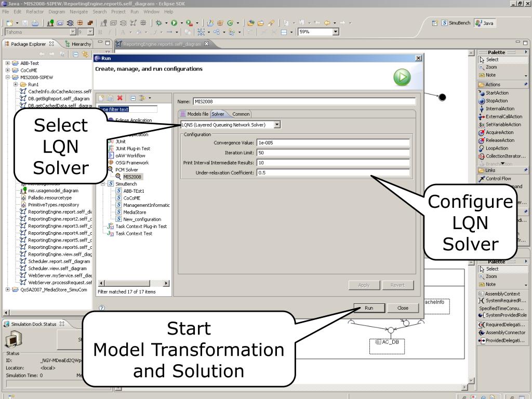The width and height of the screenshot is (532, 399).
Task: Open the LQNS solver combo box
Action: tap(277, 125)
